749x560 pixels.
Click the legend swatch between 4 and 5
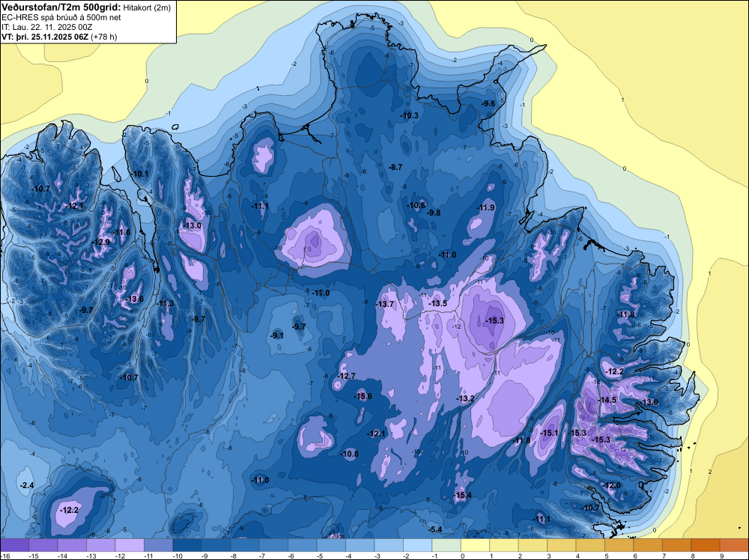[590, 545]
